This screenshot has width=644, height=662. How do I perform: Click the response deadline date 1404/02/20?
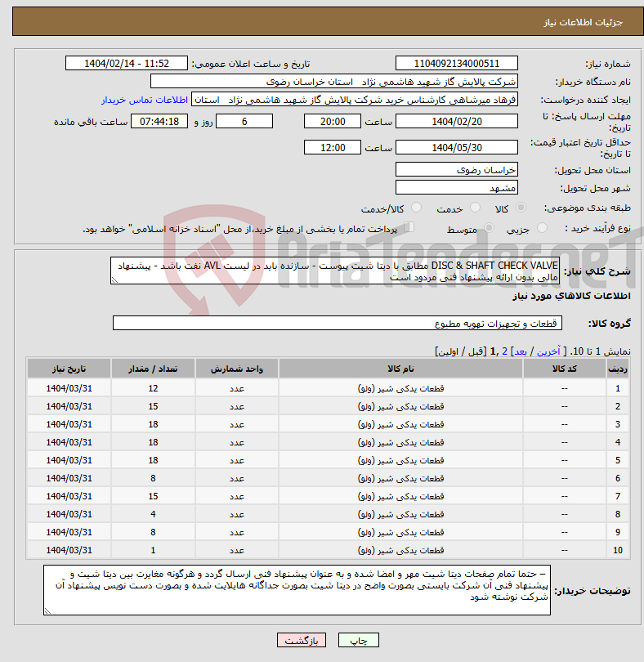[457, 121]
